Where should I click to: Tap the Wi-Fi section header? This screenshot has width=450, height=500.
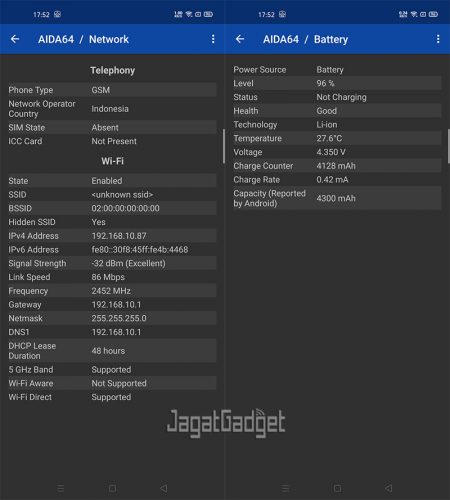coord(113,161)
